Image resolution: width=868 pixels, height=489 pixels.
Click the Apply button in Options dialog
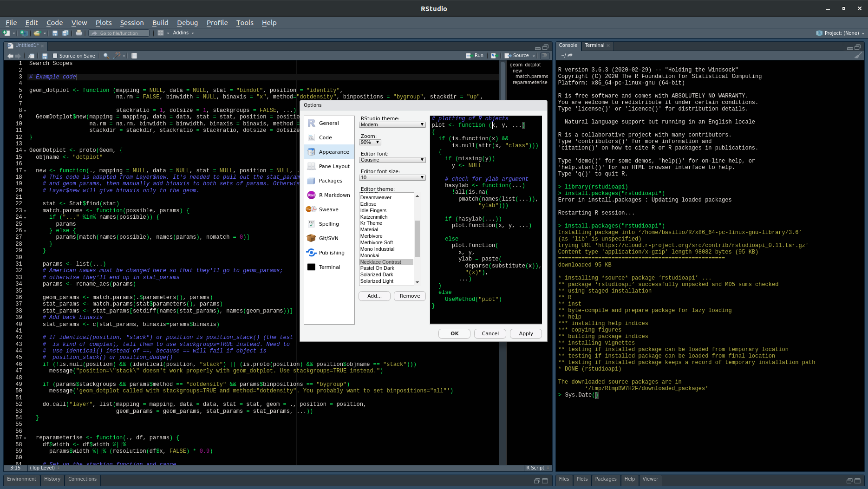526,333
